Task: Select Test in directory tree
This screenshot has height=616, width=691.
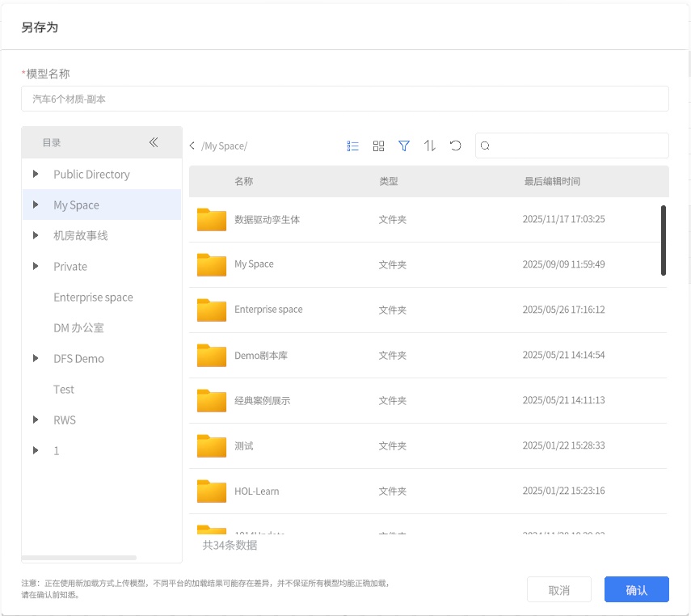Action: 64,390
